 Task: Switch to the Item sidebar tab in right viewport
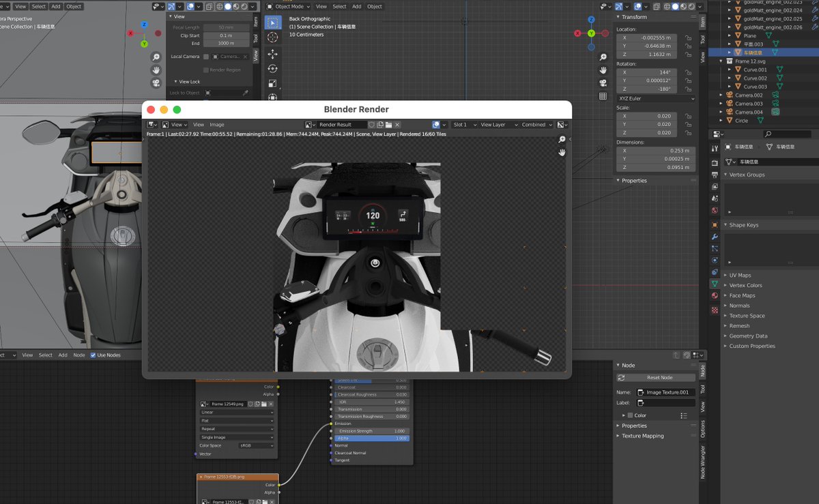point(703,21)
